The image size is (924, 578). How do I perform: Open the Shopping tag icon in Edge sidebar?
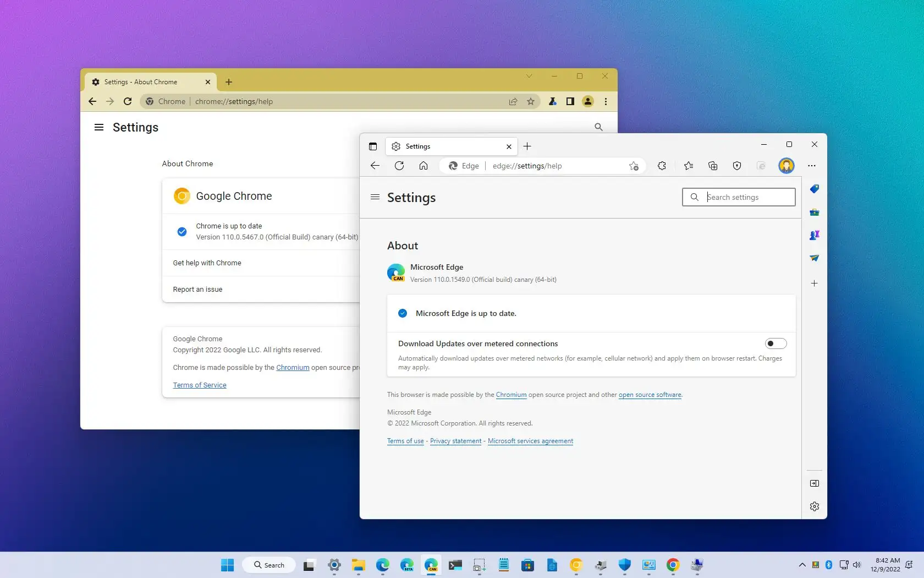click(814, 189)
